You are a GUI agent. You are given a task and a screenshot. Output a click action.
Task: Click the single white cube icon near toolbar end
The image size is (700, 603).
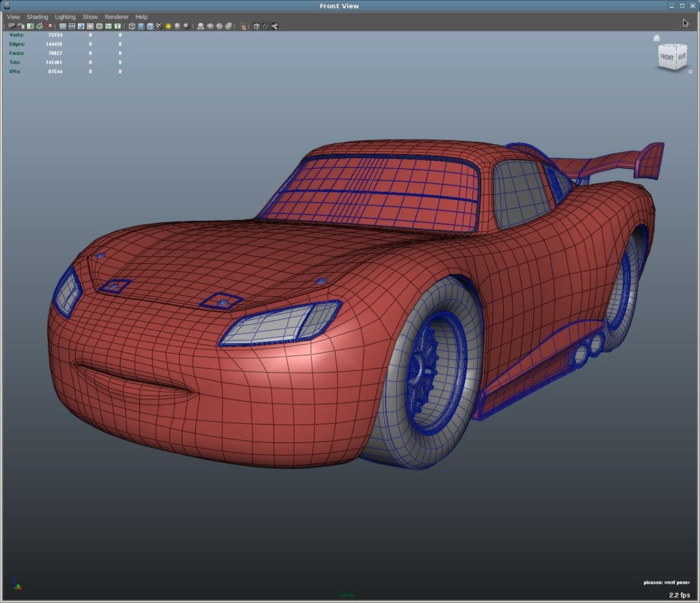256,27
